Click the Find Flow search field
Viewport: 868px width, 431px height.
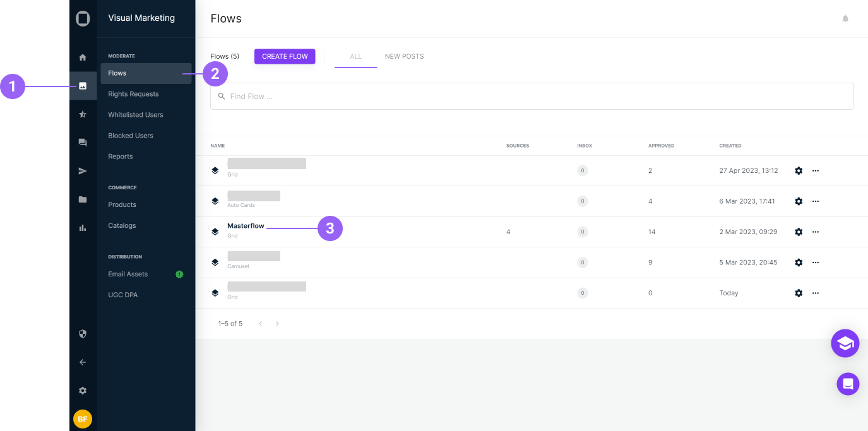click(532, 97)
